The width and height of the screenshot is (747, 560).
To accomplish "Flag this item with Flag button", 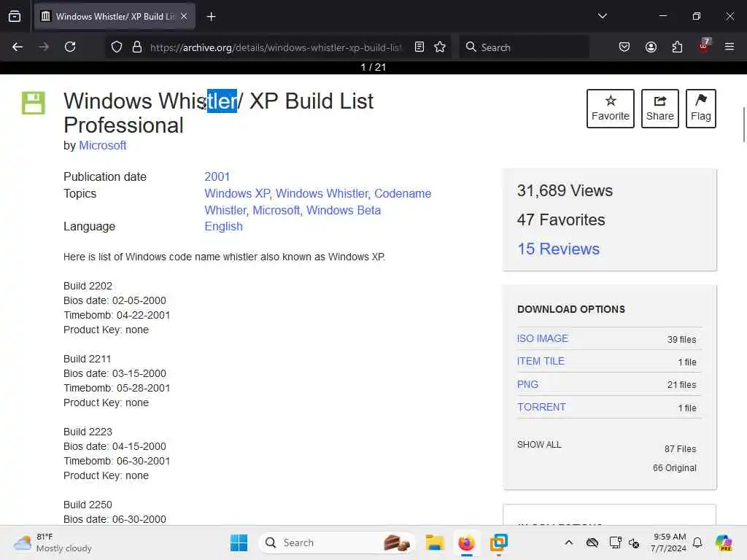I will pyautogui.click(x=701, y=109).
